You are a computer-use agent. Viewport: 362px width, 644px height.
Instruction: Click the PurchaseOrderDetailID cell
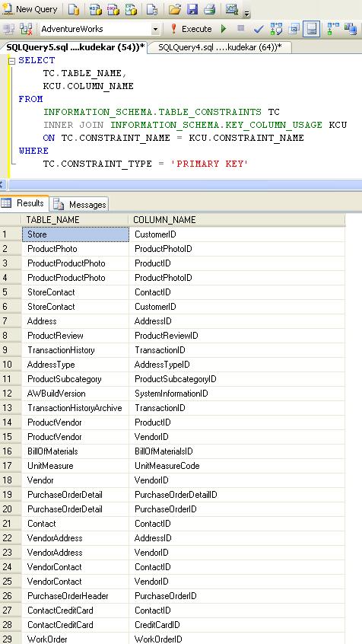point(237,495)
